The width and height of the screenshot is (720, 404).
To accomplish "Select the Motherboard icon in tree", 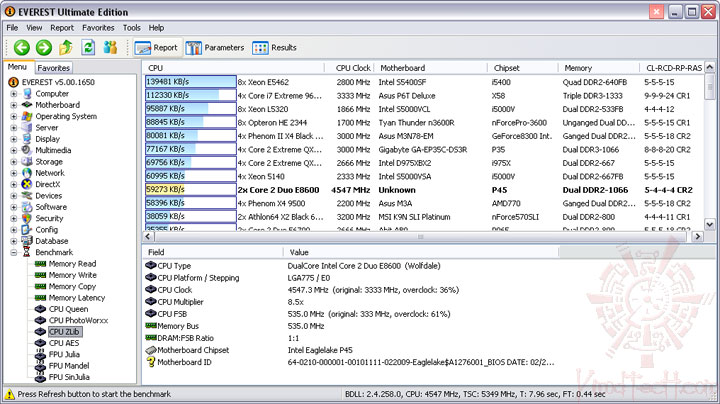I will point(27,105).
